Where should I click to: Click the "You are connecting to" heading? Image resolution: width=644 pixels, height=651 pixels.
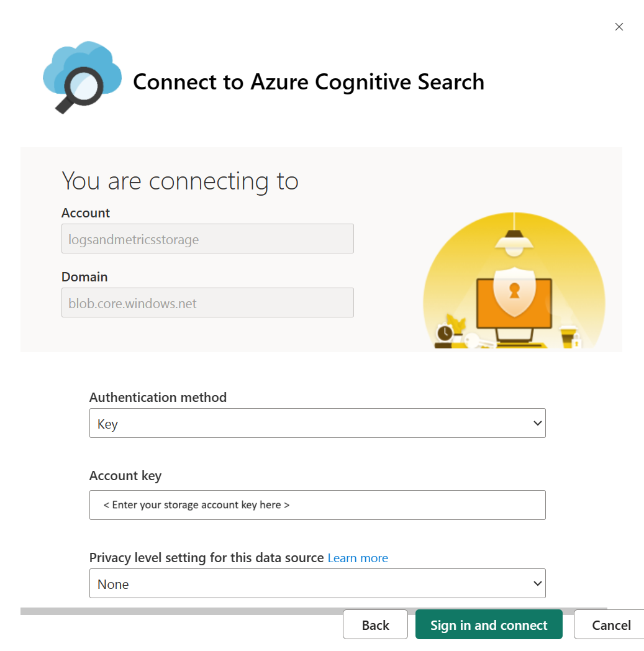180,181
